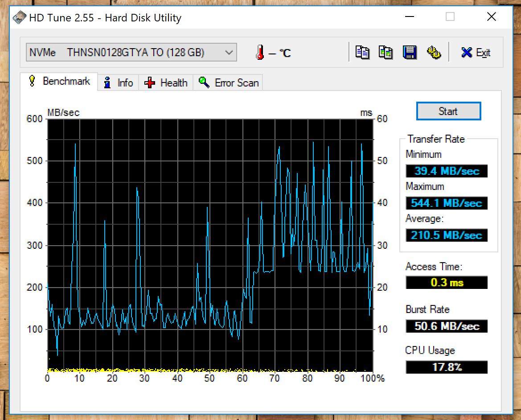The height and width of the screenshot is (420, 521).
Task: Close the HD Tune window
Action: (492, 16)
